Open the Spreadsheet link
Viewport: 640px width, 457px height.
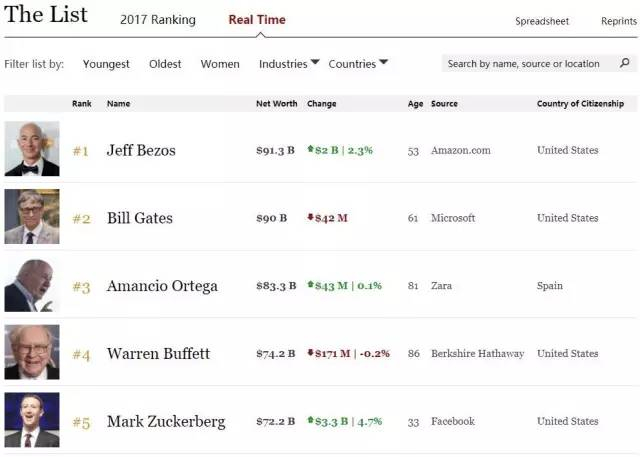(x=542, y=21)
